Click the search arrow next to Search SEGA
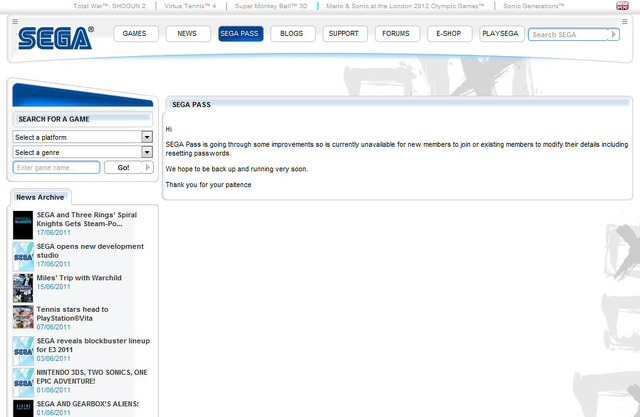The image size is (640, 417). [613, 34]
